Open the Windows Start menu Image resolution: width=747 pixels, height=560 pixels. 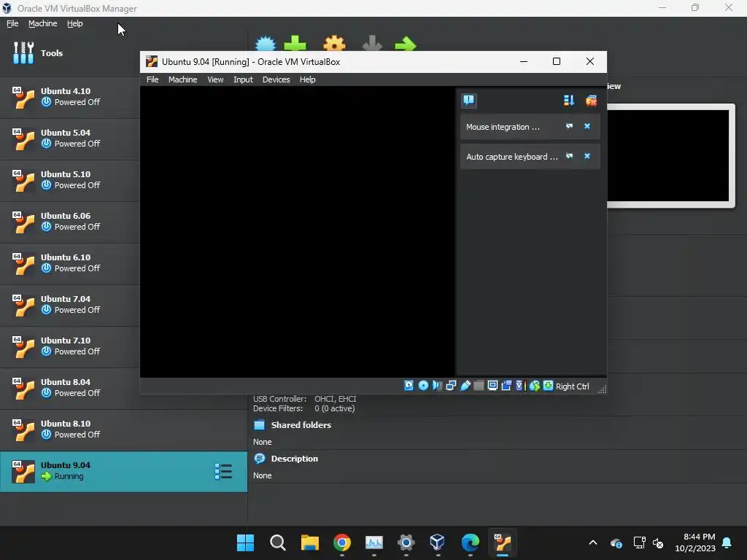(245, 542)
